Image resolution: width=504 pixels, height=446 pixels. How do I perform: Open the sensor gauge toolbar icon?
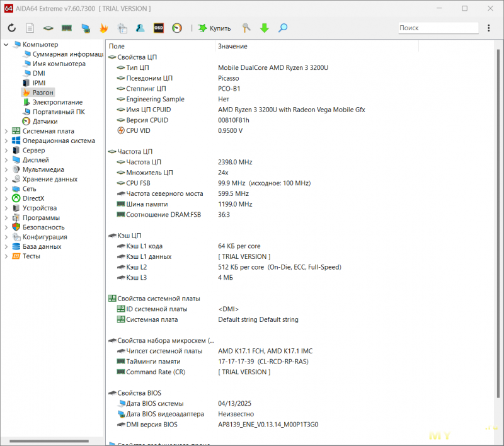(x=177, y=28)
